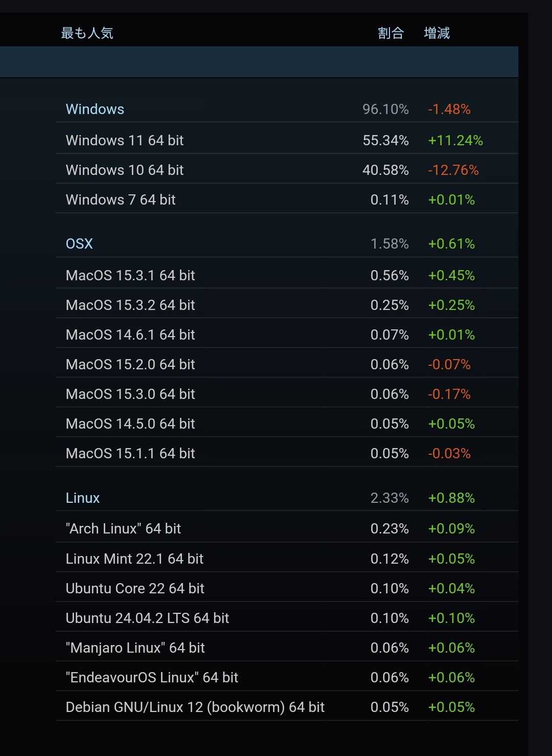This screenshot has width=552, height=756.
Task: Click the "Arch Linux" 64 bit row
Action: tap(123, 529)
